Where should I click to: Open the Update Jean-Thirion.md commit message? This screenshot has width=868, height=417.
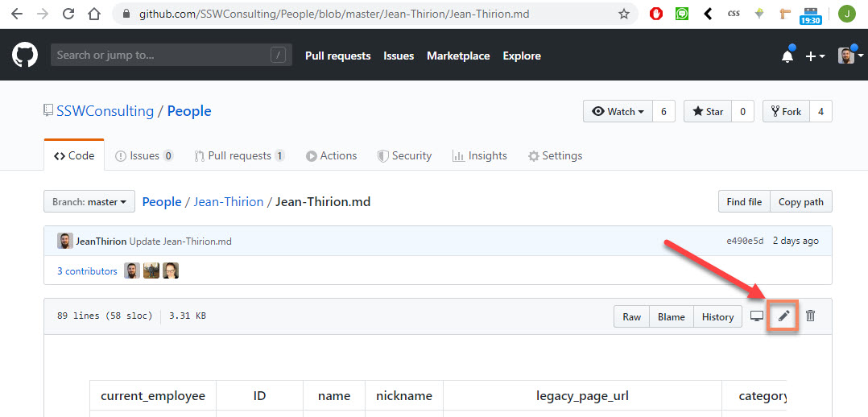pos(180,241)
